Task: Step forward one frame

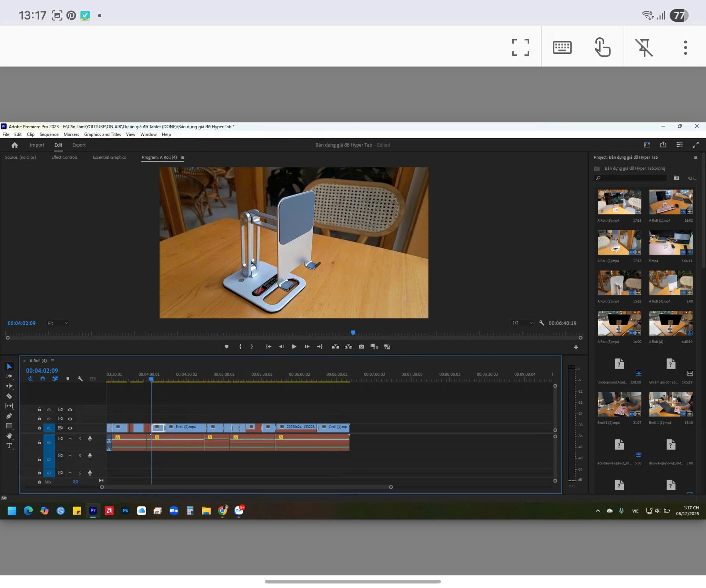Action: (x=307, y=347)
